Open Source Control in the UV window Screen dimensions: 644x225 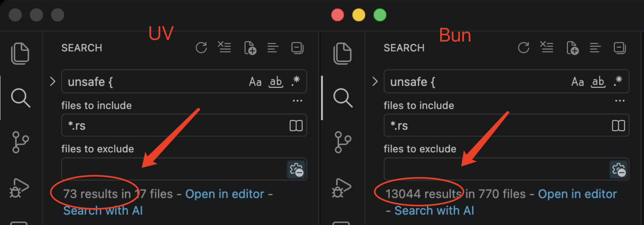20,142
